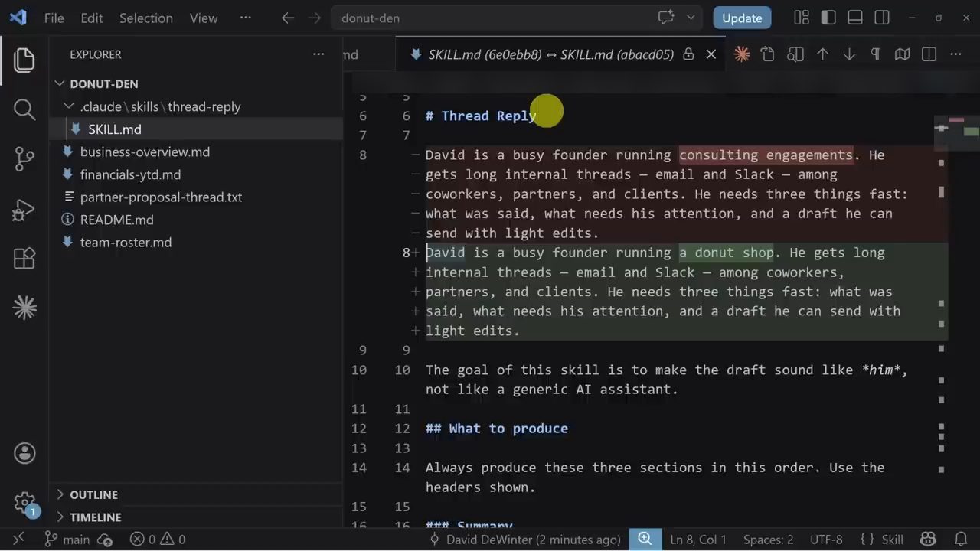Open the View menu
This screenshot has height=551, width=980.
click(204, 18)
